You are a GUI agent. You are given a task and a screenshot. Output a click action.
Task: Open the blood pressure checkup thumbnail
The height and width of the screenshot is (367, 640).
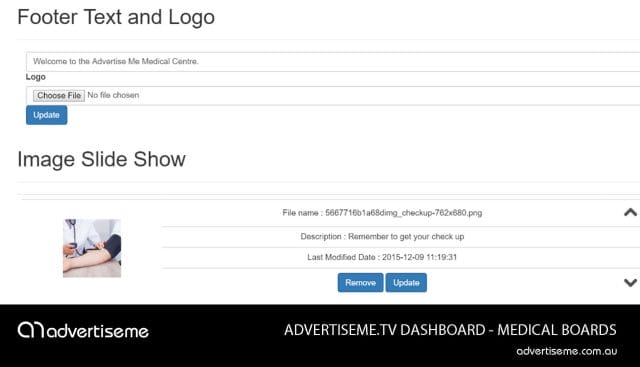coord(92,248)
